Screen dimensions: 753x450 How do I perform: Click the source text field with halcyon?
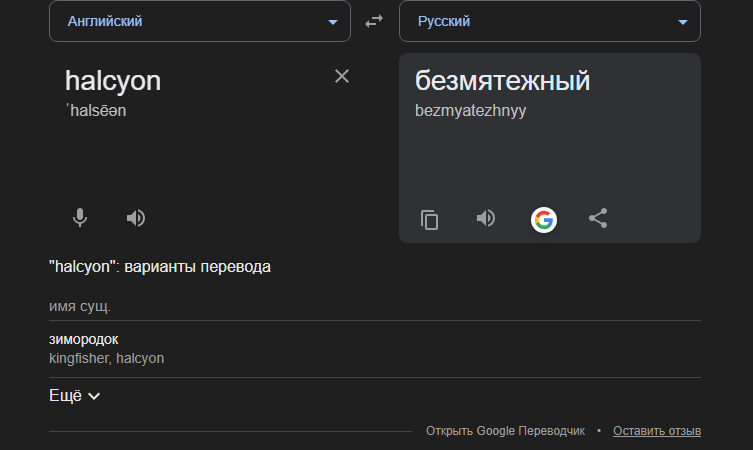[x=113, y=81]
